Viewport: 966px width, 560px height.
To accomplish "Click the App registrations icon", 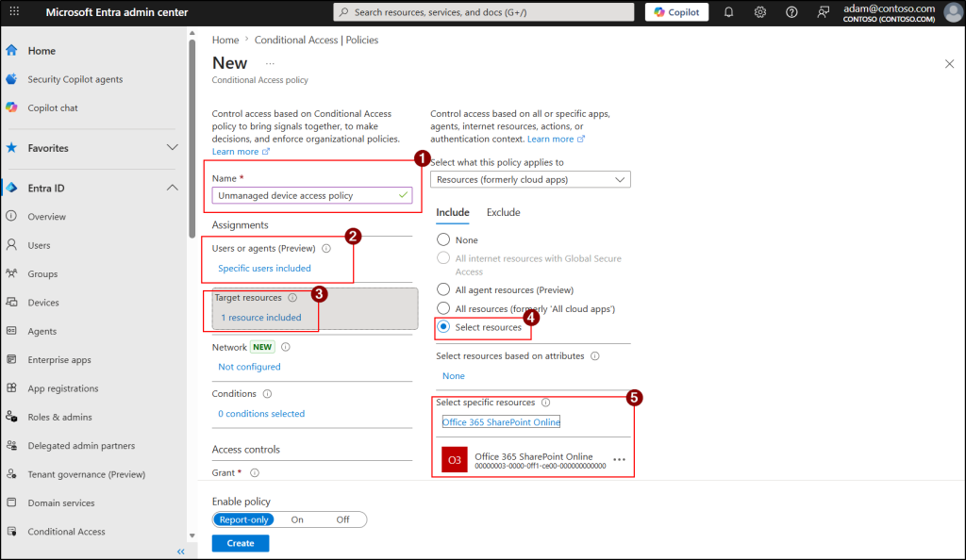I will 11,387.
